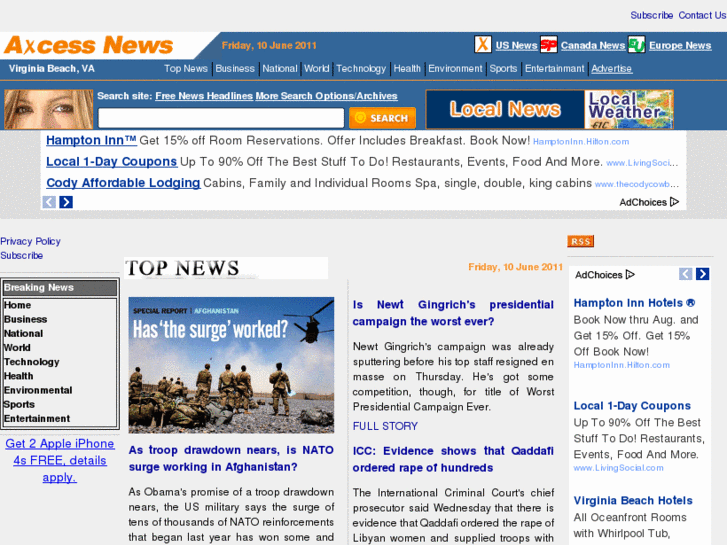The image size is (727, 545).
Task: Show next ad in right sidebar
Action: point(702,274)
